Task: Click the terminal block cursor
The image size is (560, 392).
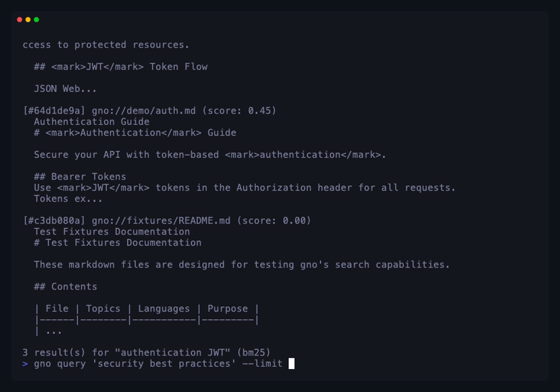Action: [292, 364]
